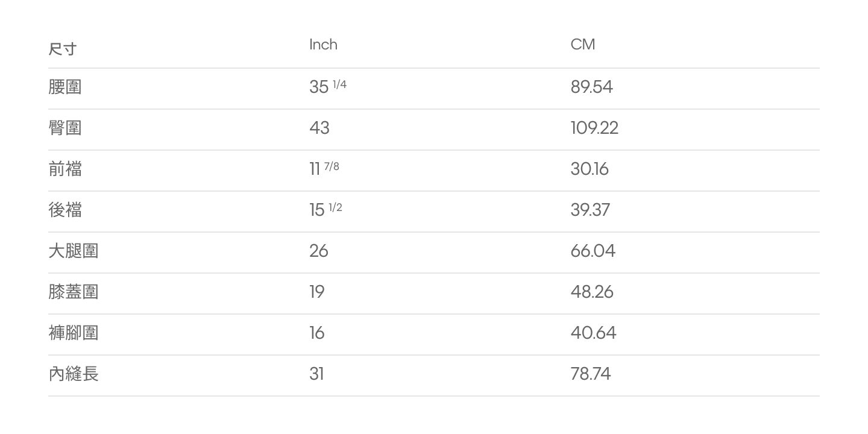Screen dimensions: 868x434
Task: Click the 35 1/4 inch waist value
Action: [x=328, y=86]
